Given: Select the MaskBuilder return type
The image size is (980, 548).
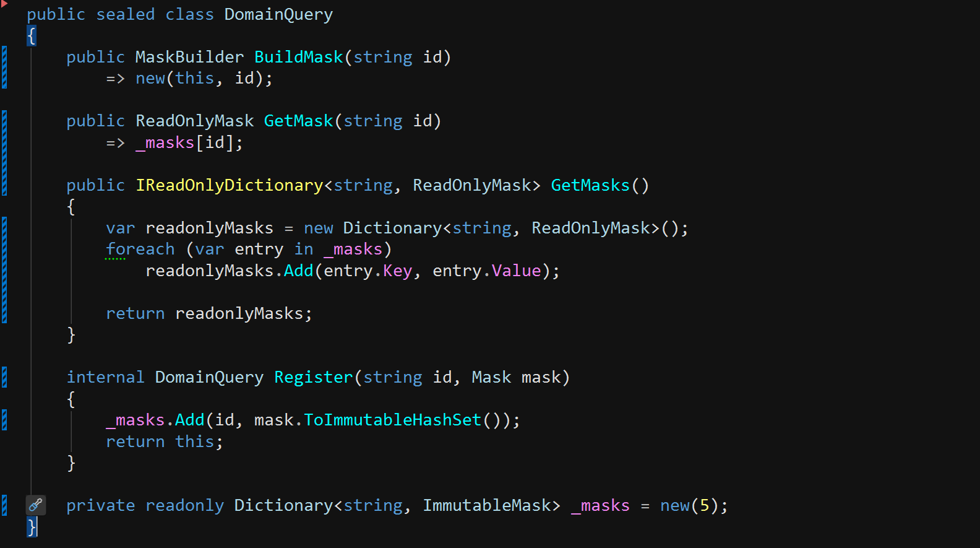Looking at the screenshot, I should pos(189,57).
